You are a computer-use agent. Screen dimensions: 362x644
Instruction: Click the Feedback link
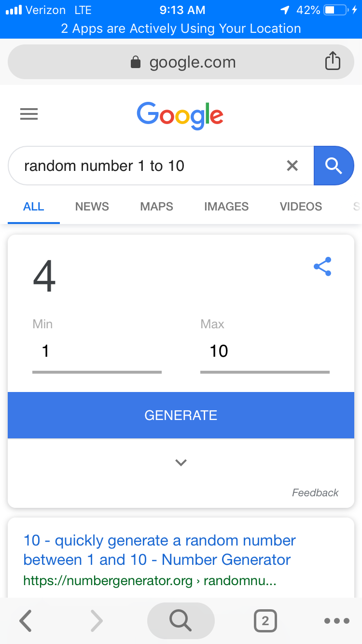[x=315, y=492]
